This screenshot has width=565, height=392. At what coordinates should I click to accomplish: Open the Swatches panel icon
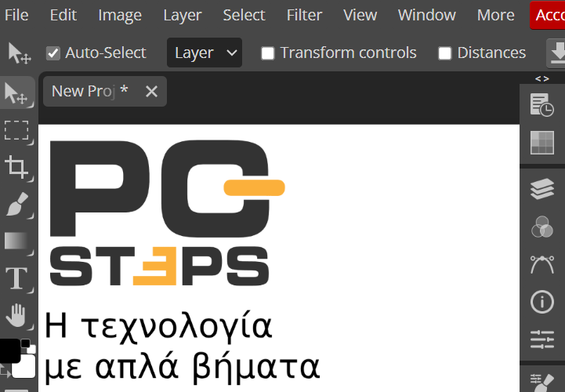coord(541,142)
